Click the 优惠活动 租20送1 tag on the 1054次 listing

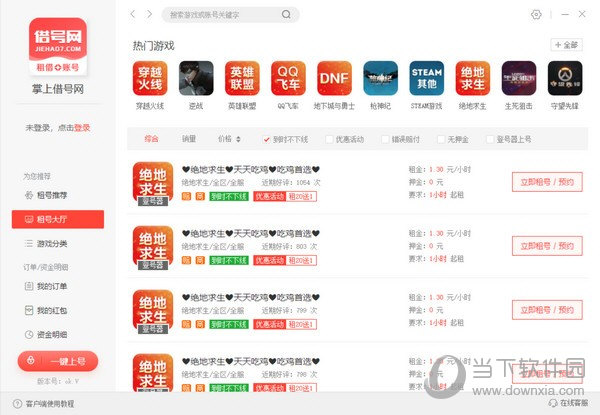tap(285, 197)
